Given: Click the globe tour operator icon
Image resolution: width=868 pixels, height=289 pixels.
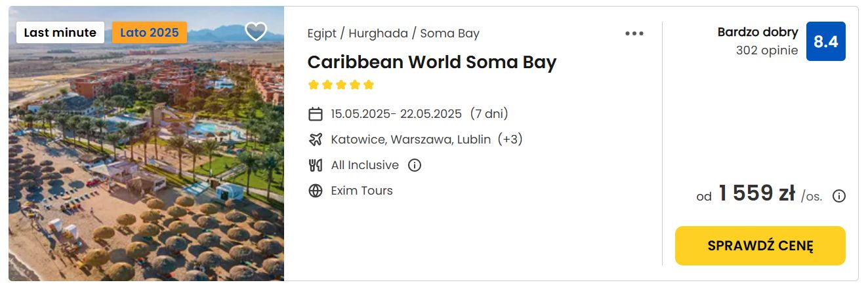Looking at the screenshot, I should click(316, 191).
